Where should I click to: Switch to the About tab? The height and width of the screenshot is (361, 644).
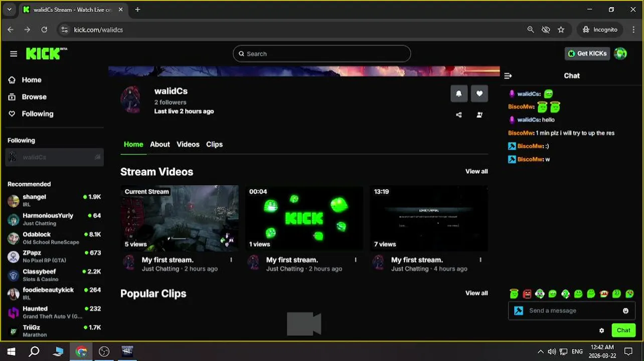click(x=160, y=144)
